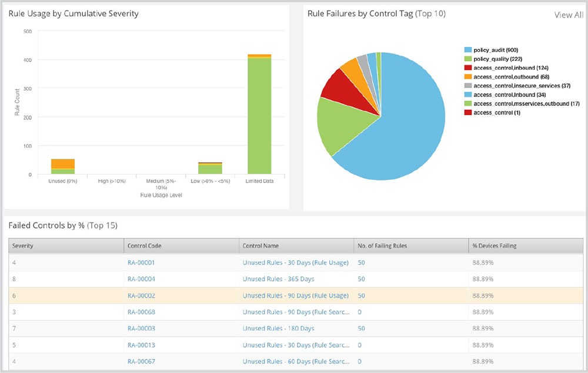
Task: Click failing rules count 50 for RA-00004
Action: coord(361,279)
